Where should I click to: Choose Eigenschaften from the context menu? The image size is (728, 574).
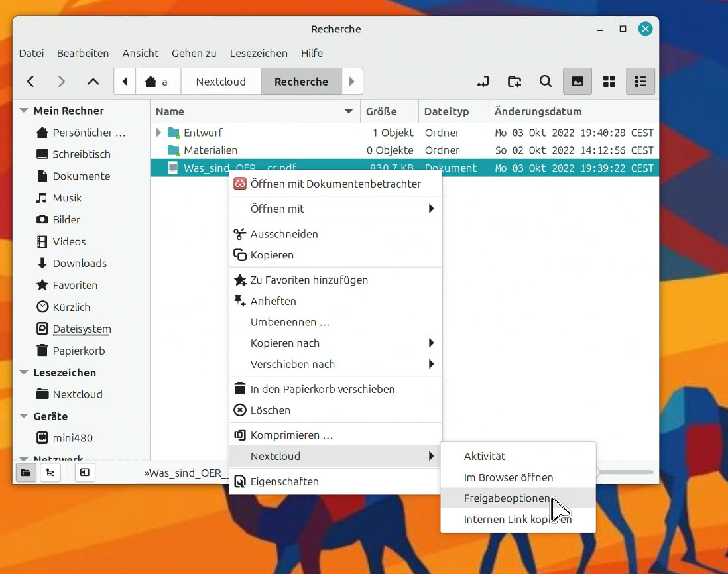[284, 481]
